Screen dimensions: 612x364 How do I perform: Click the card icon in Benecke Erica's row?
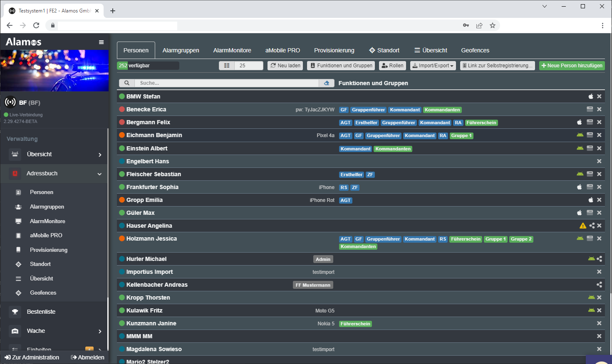coord(590,109)
